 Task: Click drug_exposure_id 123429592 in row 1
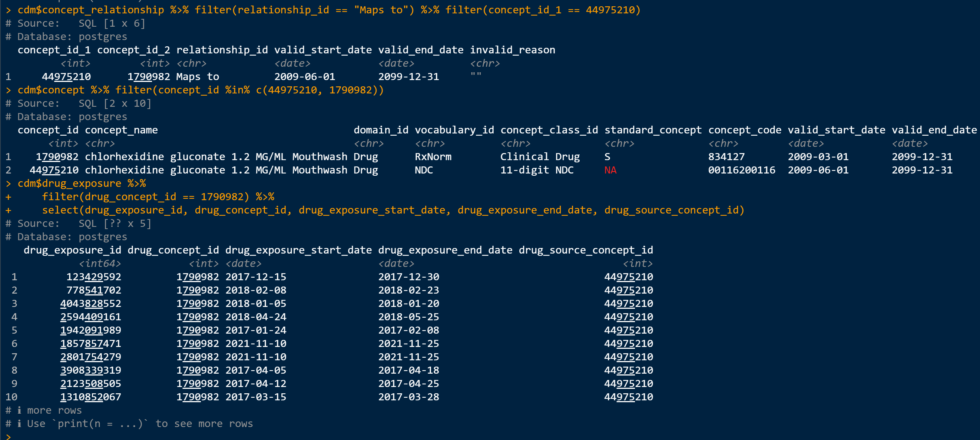pos(93,277)
